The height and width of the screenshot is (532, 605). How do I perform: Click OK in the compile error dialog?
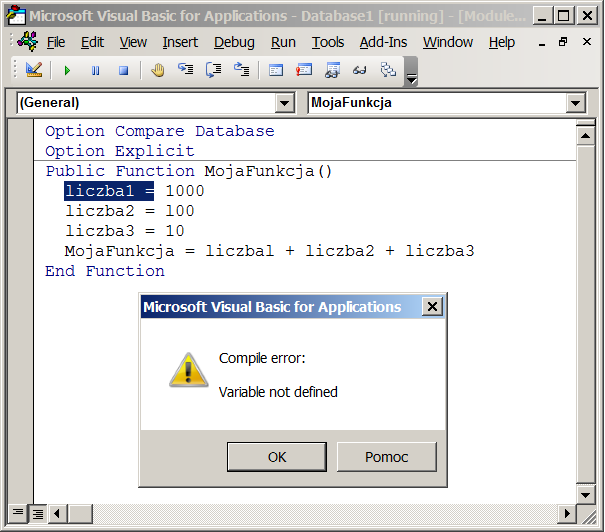pyautogui.click(x=277, y=457)
